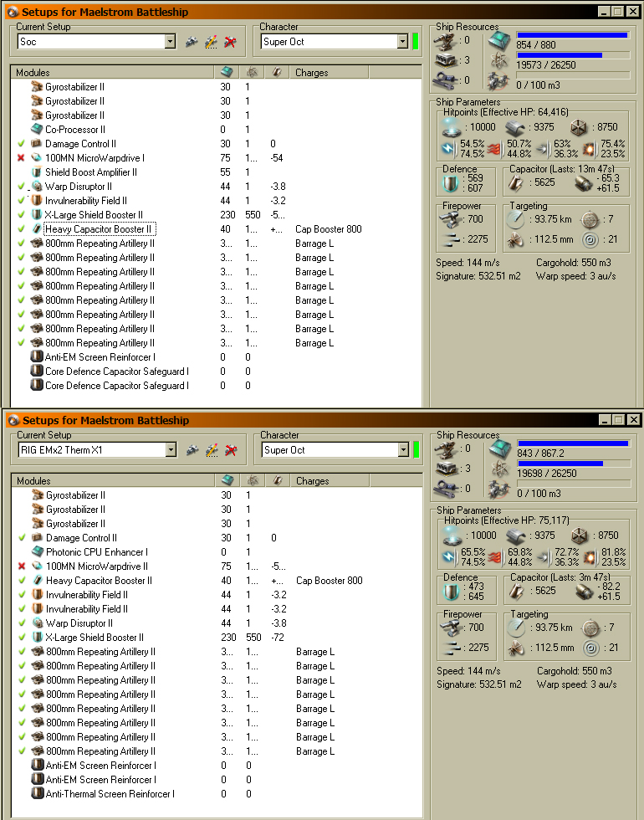The image size is (644, 820).
Task: Click the Photonic CPU Enhancer I rig icon
Action: (x=38, y=551)
